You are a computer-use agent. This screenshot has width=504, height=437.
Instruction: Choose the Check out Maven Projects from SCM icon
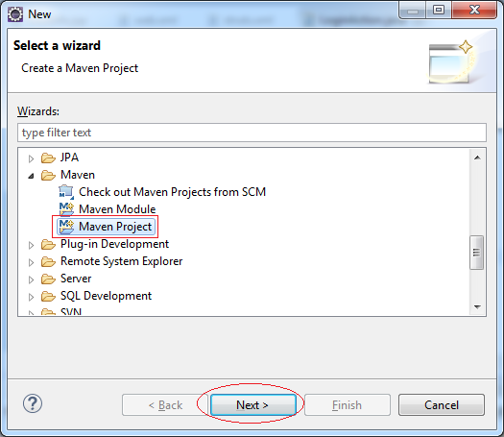click(66, 192)
